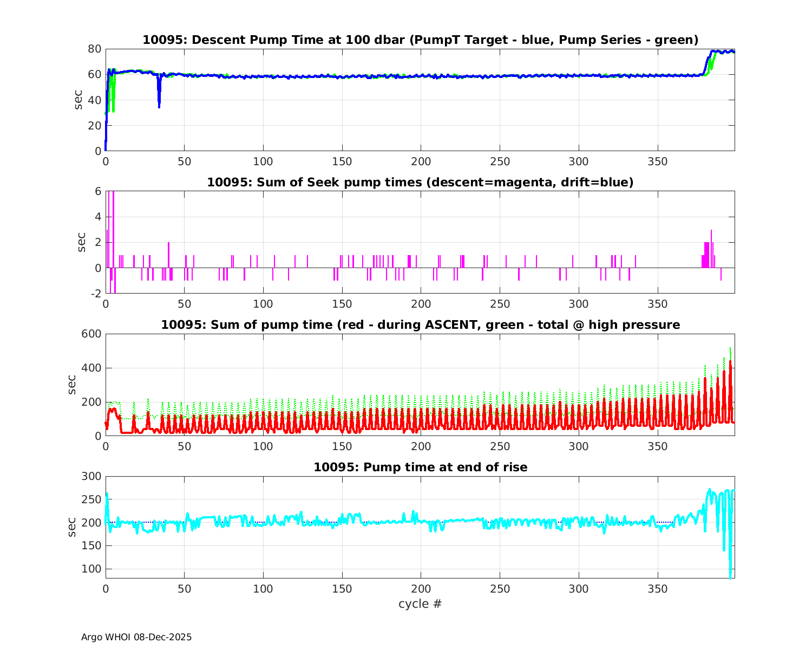
Task: Click the Argo WHOI 08-Dec-2025 footer text
Action: point(136,637)
